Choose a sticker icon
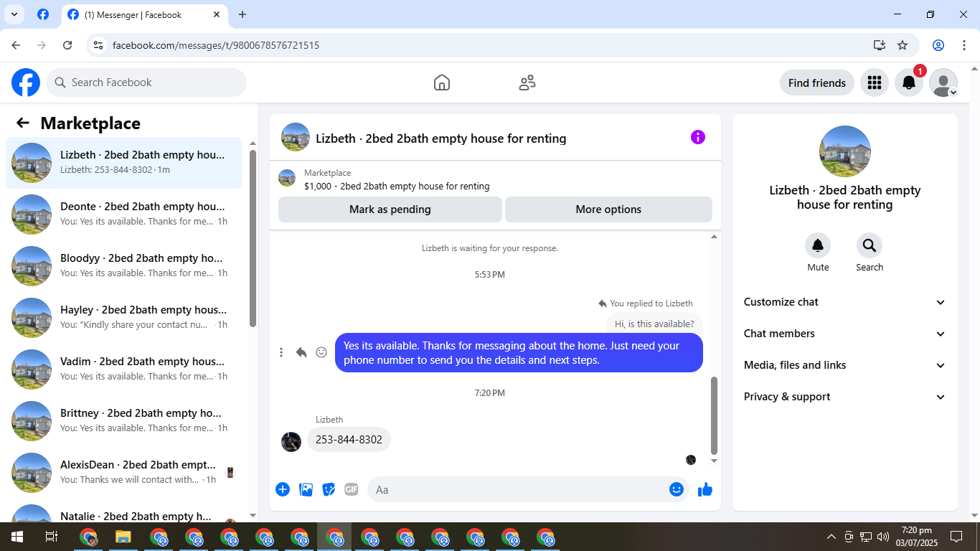Screen dimensions: 980x551 (329, 489)
